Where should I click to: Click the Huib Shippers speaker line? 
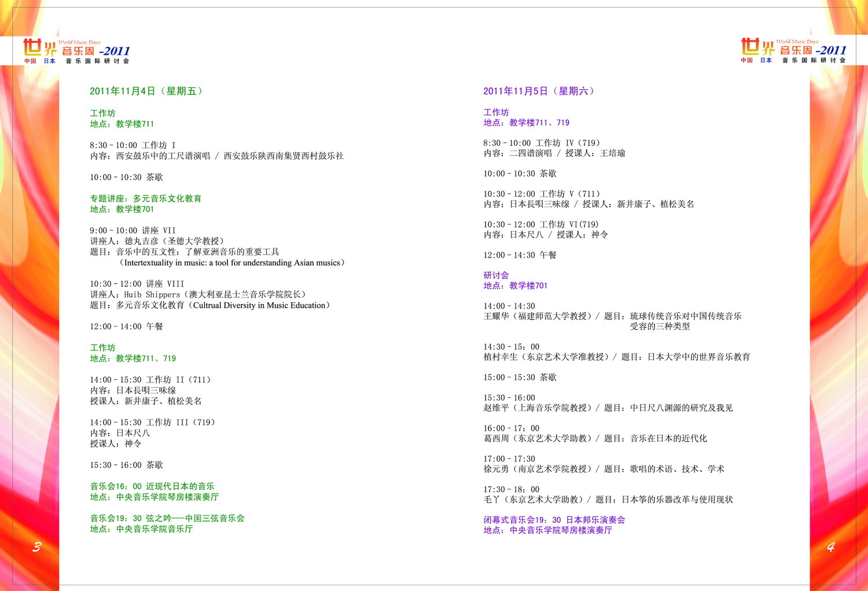199,295
